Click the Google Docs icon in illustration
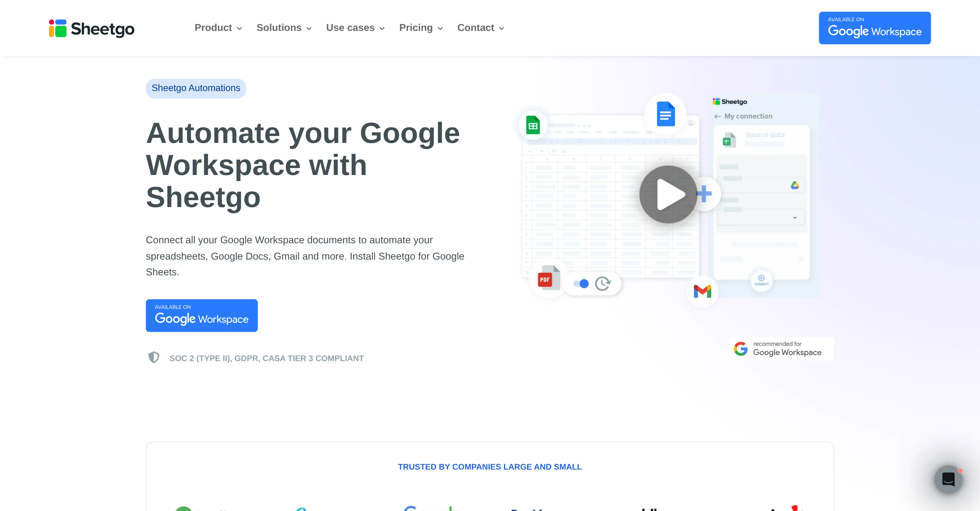Viewport: 980px width, 511px height. pyautogui.click(x=666, y=114)
